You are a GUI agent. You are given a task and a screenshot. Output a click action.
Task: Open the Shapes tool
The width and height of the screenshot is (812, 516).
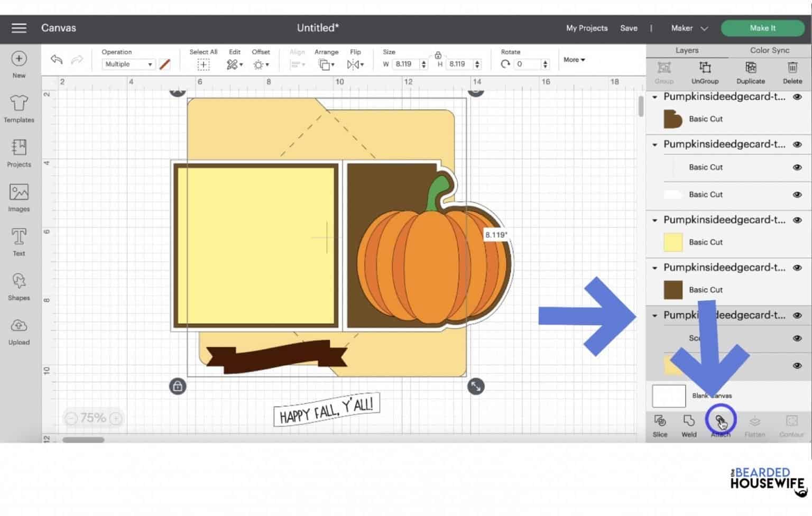tap(19, 287)
